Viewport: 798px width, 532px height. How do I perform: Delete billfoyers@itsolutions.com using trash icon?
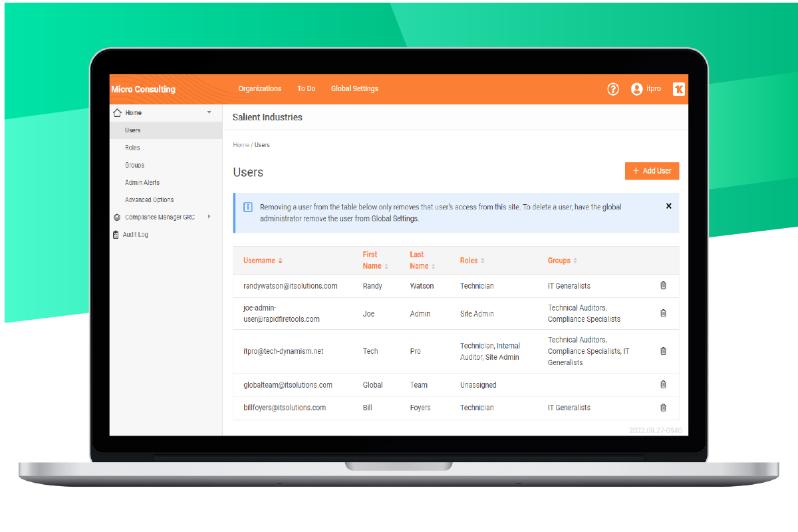tap(663, 408)
